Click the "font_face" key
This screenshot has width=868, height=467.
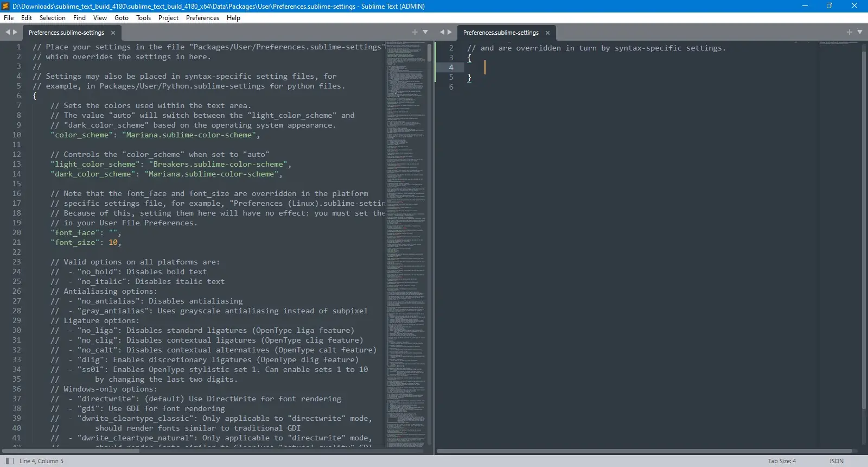coord(75,233)
